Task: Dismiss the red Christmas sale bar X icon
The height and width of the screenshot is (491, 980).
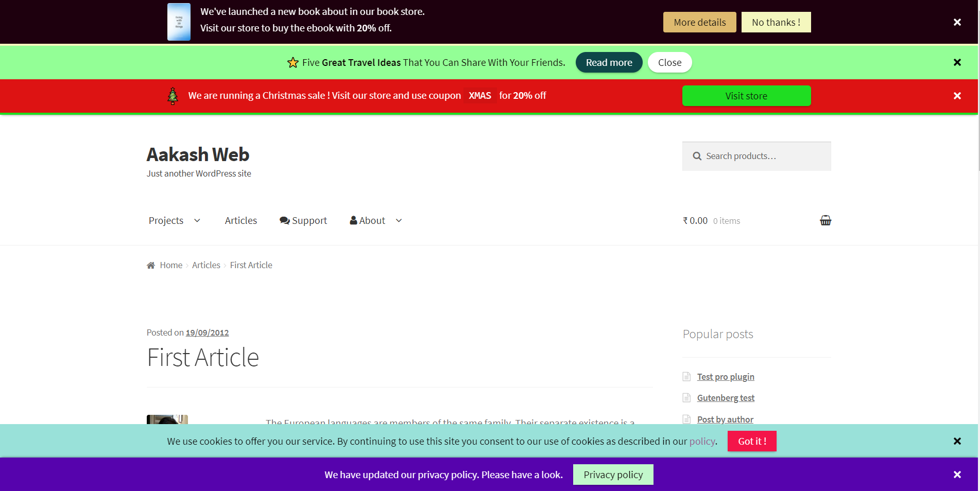Action: 957,96
